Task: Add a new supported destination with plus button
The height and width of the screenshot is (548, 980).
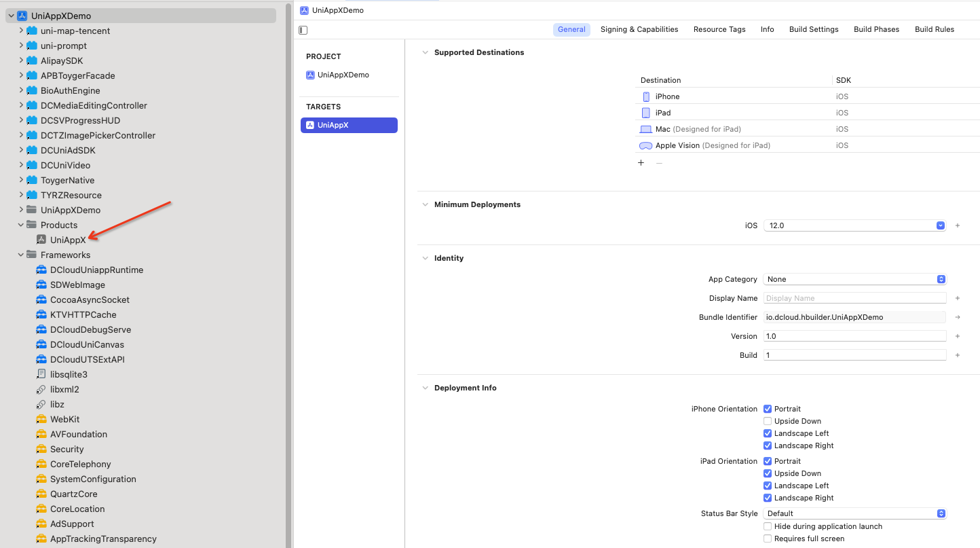Action: point(641,163)
